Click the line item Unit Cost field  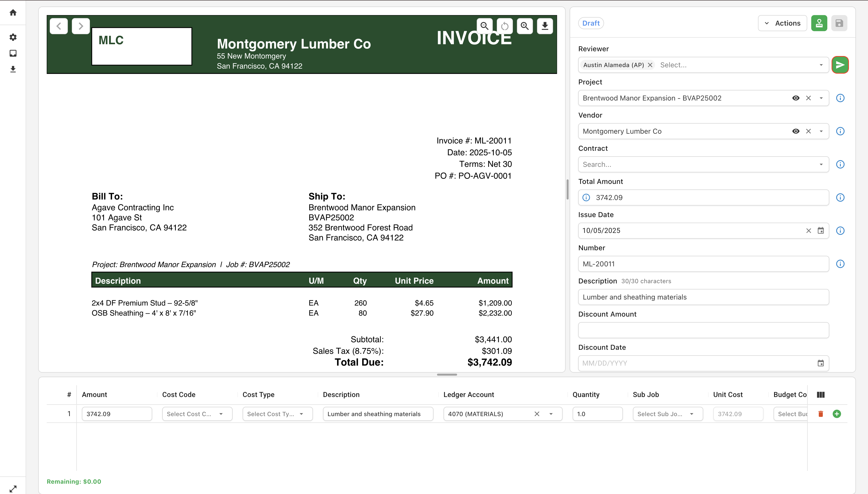pos(738,414)
